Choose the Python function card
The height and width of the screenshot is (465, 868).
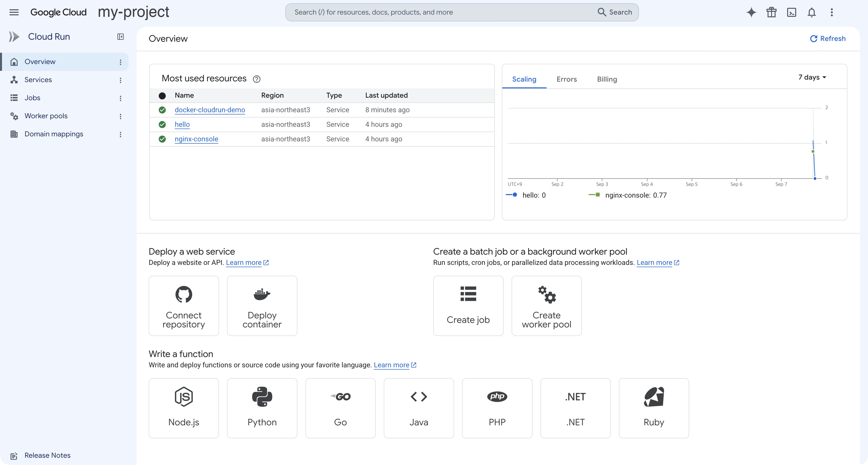coord(262,408)
